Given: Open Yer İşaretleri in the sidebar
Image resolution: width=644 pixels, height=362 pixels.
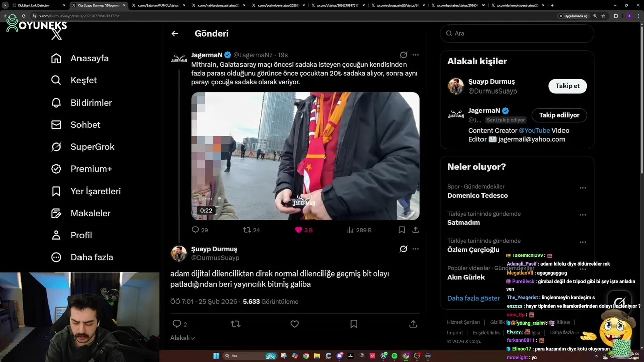Looking at the screenshot, I should (x=86, y=191).
